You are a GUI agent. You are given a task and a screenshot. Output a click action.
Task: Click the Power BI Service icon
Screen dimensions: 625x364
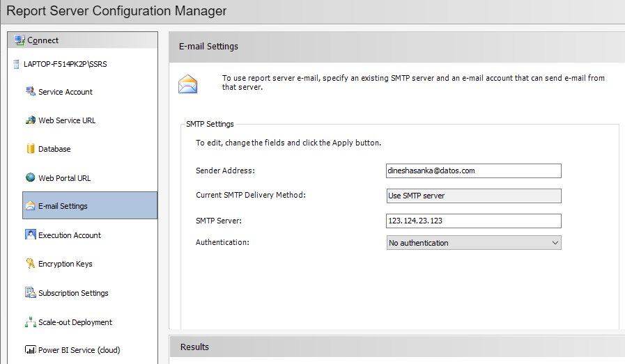click(x=31, y=349)
